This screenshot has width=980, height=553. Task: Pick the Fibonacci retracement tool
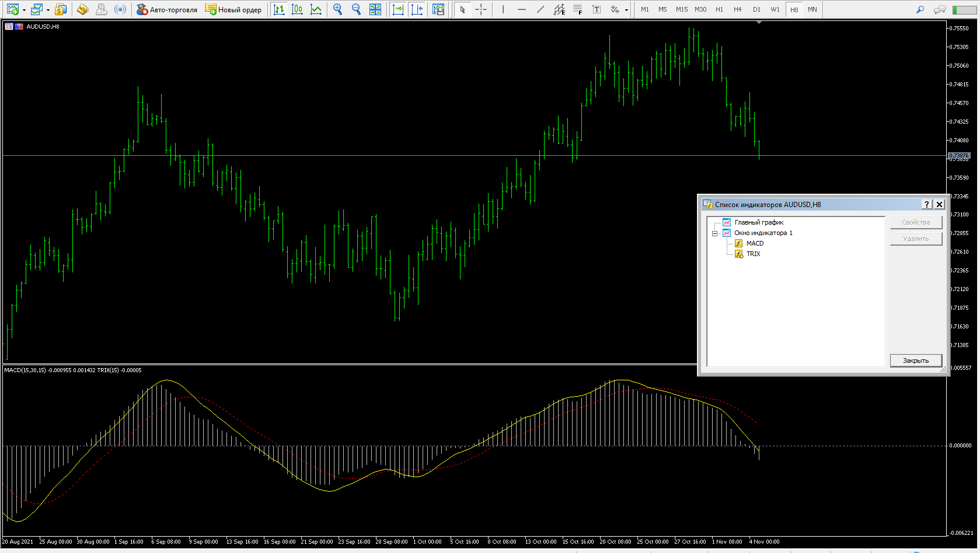[577, 9]
